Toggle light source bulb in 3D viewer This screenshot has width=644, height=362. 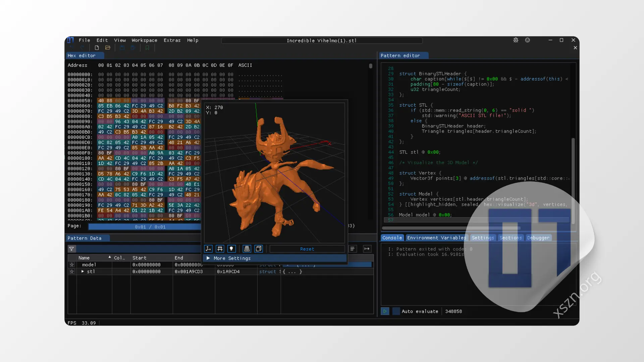[231, 249]
